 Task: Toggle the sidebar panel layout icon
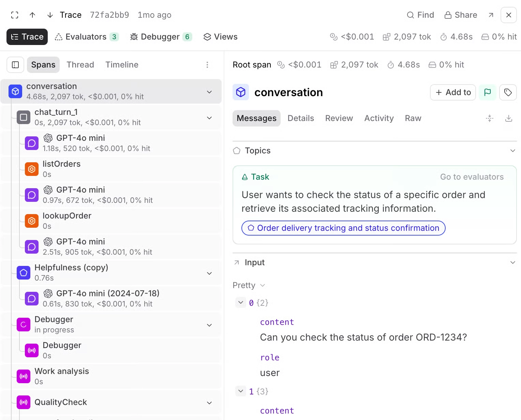[x=15, y=65]
